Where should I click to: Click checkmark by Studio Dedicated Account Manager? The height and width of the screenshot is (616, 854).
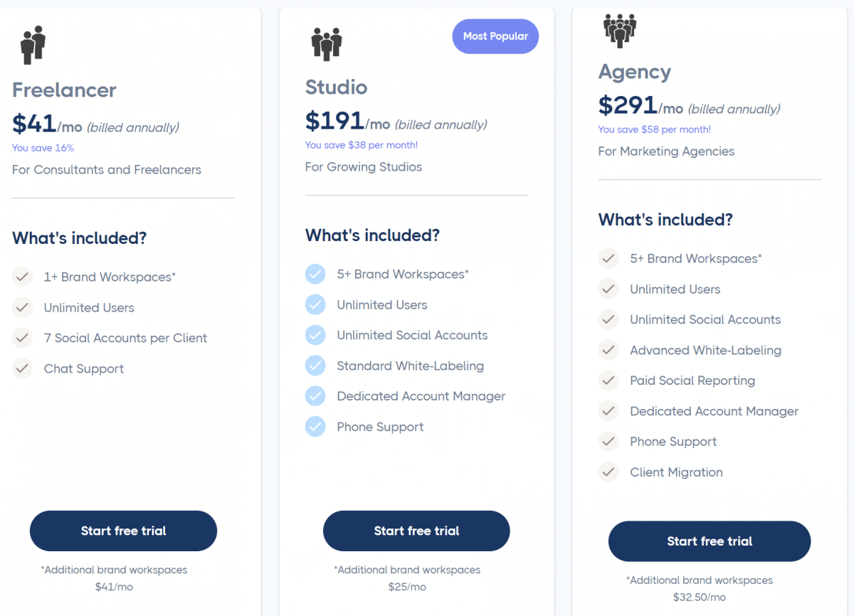315,396
